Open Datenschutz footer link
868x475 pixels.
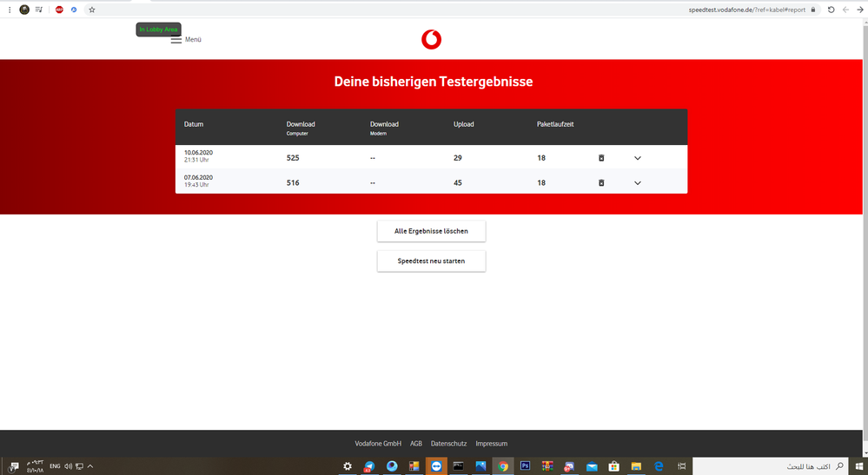pyautogui.click(x=448, y=444)
